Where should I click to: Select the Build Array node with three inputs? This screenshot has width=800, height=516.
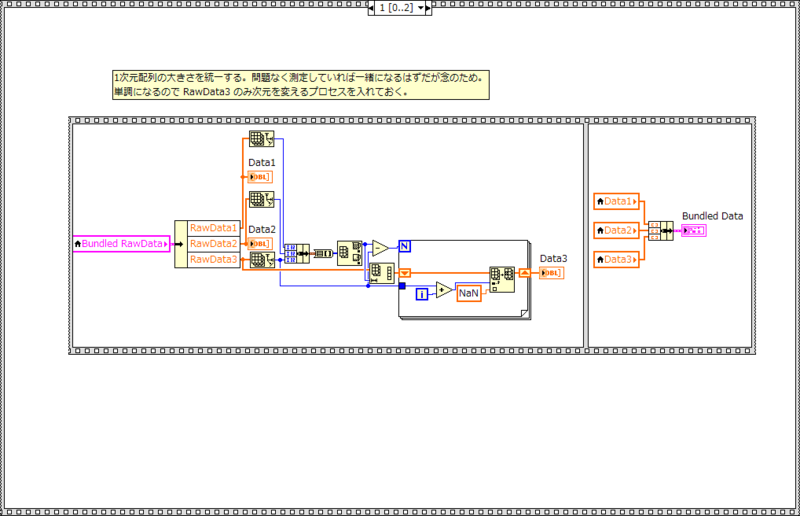[296, 253]
